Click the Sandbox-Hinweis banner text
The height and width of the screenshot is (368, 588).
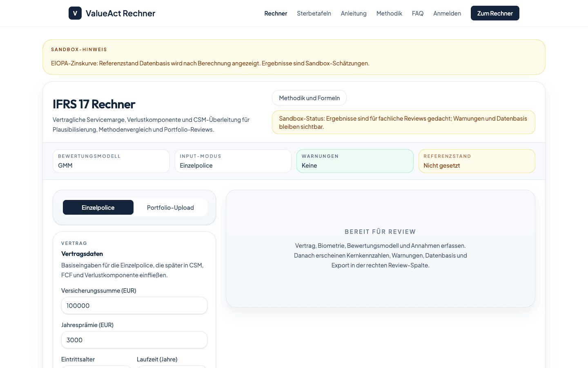[x=210, y=63]
